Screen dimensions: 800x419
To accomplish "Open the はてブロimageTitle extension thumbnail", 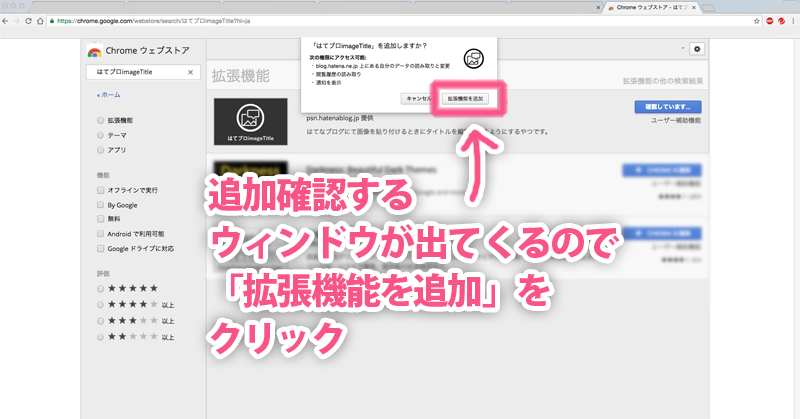I will [x=251, y=121].
